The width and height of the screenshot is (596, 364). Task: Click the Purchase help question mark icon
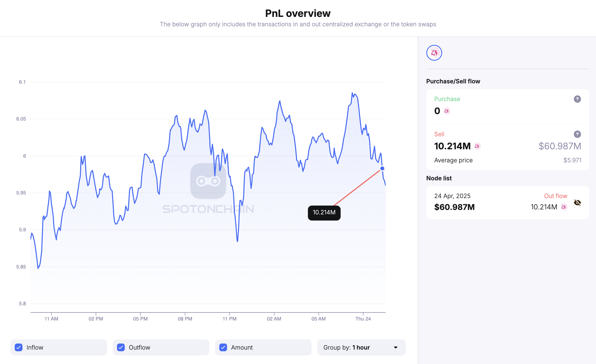pos(577,99)
